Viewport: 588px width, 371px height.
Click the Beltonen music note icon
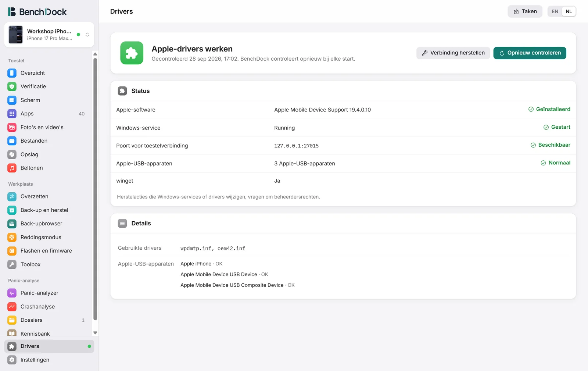click(12, 168)
